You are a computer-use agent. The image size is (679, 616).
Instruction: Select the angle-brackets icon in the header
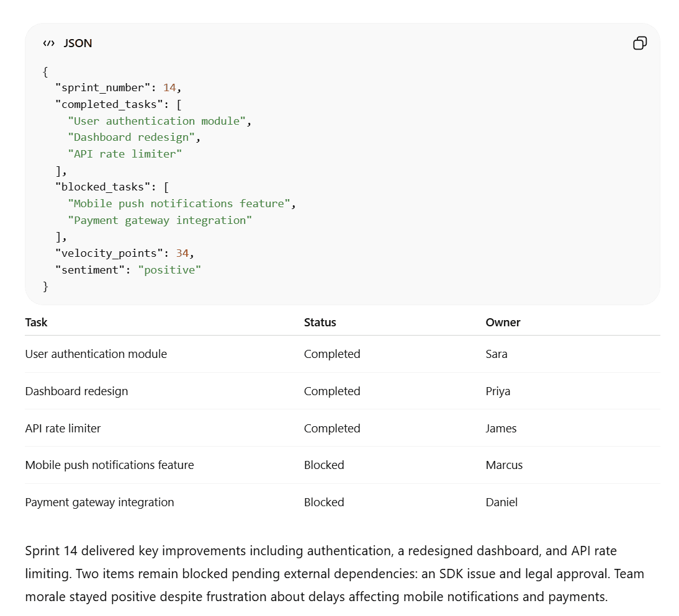[x=48, y=43]
